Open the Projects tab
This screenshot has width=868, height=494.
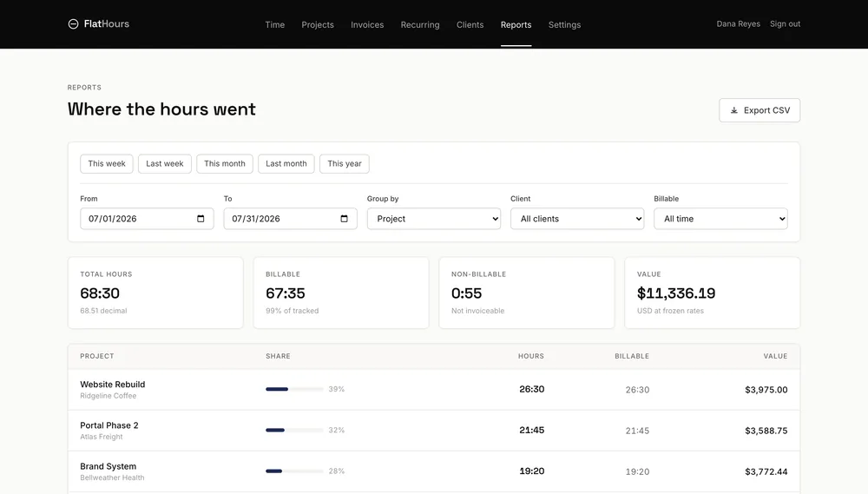click(x=318, y=24)
